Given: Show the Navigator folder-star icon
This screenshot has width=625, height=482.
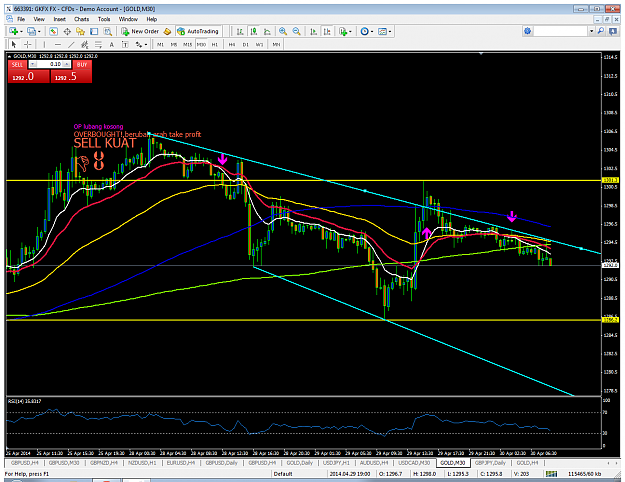Looking at the screenshot, I should (81, 31).
